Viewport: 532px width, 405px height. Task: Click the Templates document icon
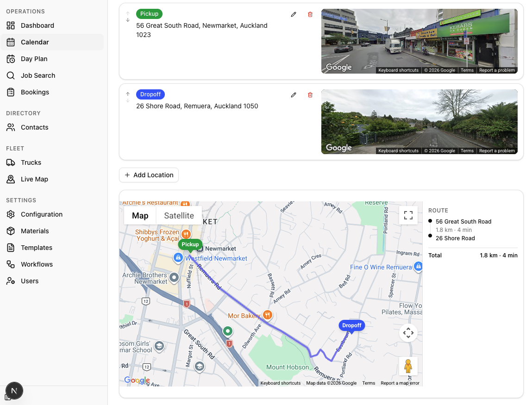[x=11, y=248]
